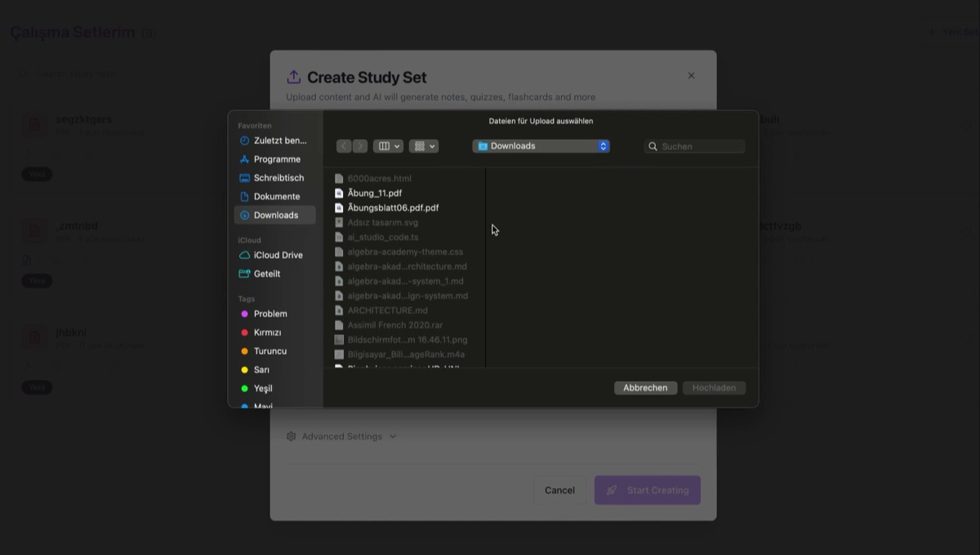980x555 pixels.
Task: Open Zuletzt benutzt in sidebar
Action: point(279,141)
